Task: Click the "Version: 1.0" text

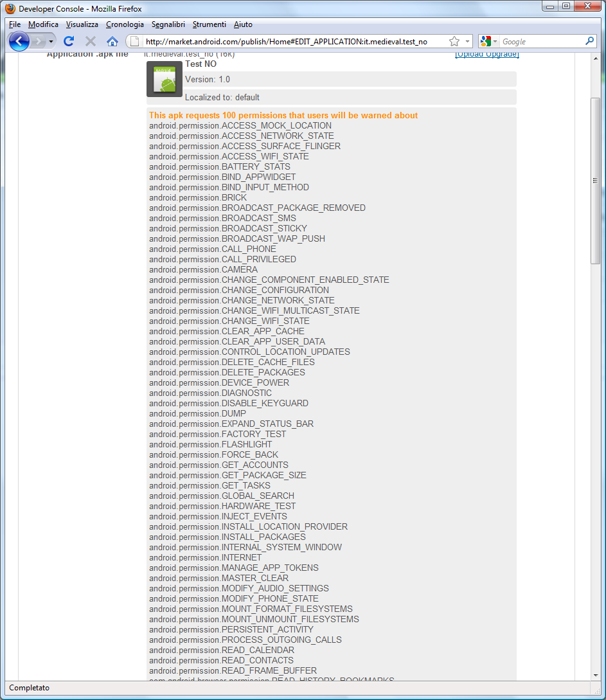Action: (208, 80)
